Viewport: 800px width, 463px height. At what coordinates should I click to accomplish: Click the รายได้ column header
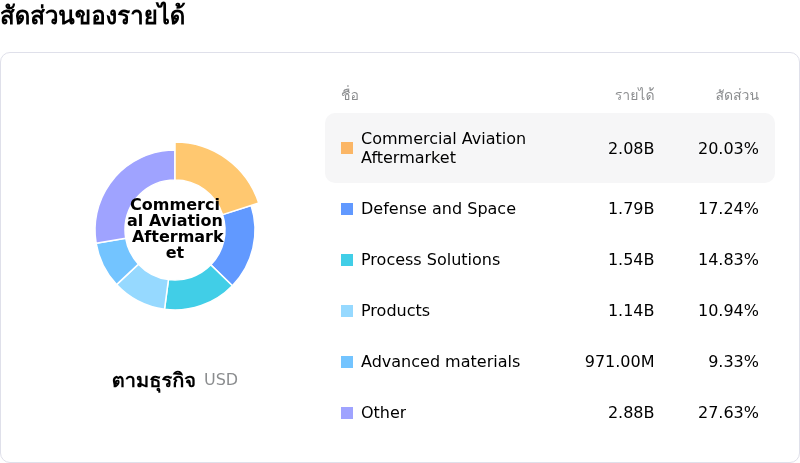[634, 95]
